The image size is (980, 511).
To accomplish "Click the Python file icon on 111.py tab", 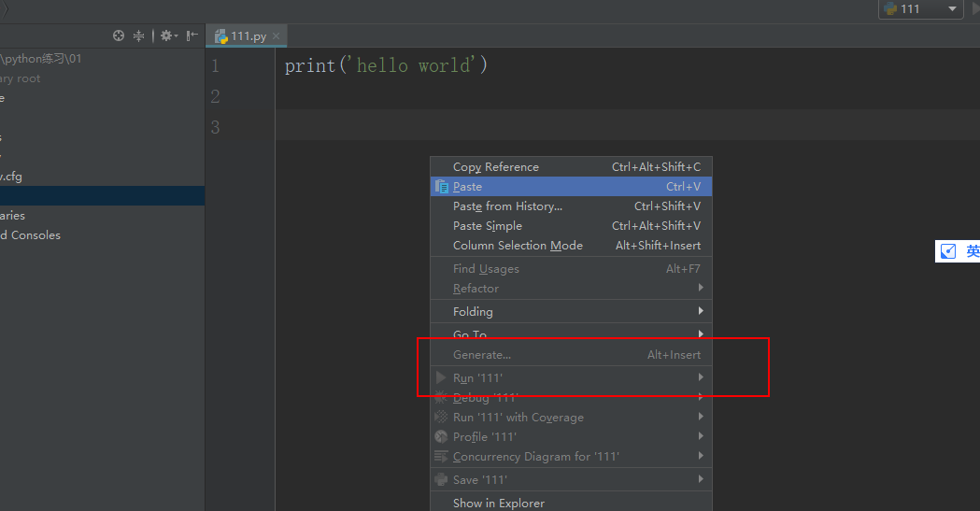I will point(220,36).
